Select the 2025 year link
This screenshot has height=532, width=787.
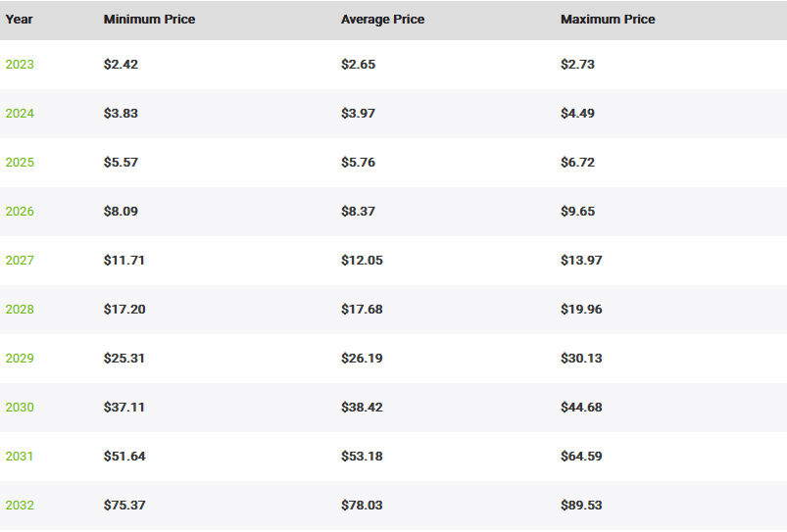[x=20, y=163]
